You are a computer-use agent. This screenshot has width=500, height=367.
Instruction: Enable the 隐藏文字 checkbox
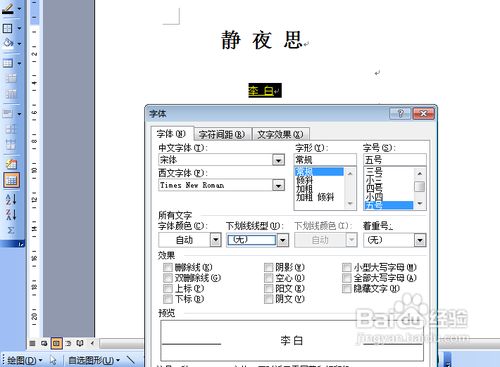click(347, 289)
